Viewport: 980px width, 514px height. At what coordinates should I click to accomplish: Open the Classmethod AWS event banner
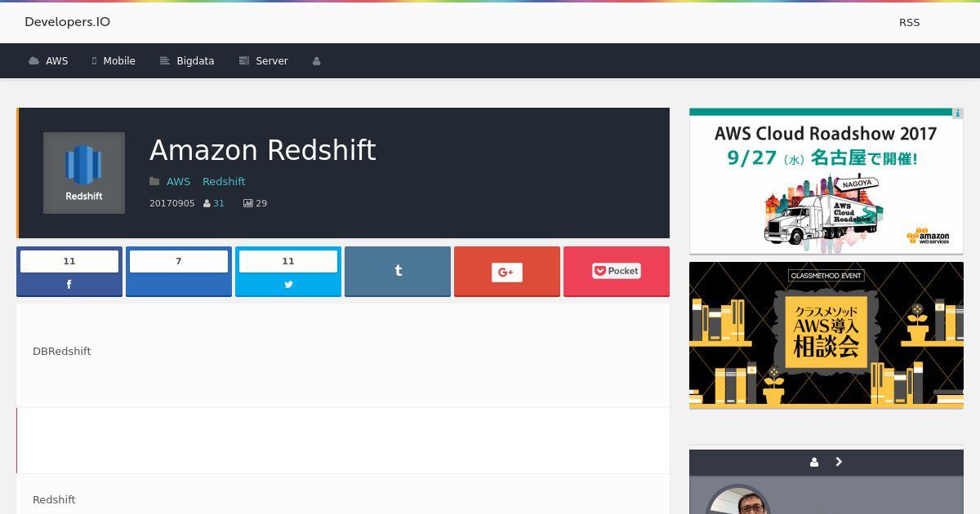coord(826,335)
